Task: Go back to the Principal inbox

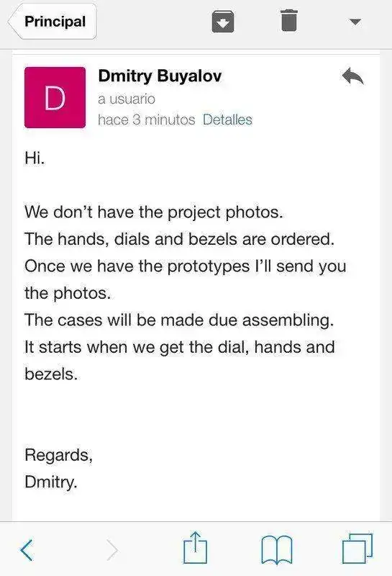Action: pyautogui.click(x=53, y=22)
